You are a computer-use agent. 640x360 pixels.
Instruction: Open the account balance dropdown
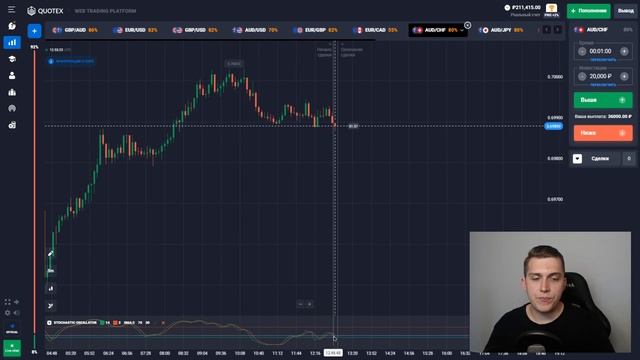(x=522, y=10)
